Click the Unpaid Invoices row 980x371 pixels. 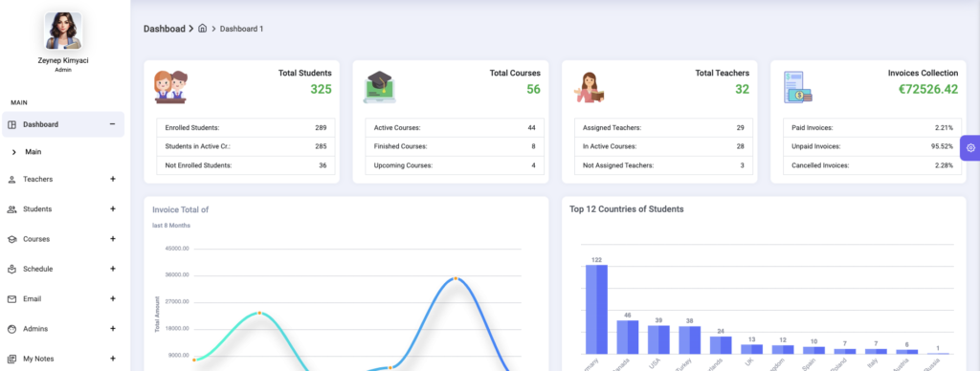[873, 146]
